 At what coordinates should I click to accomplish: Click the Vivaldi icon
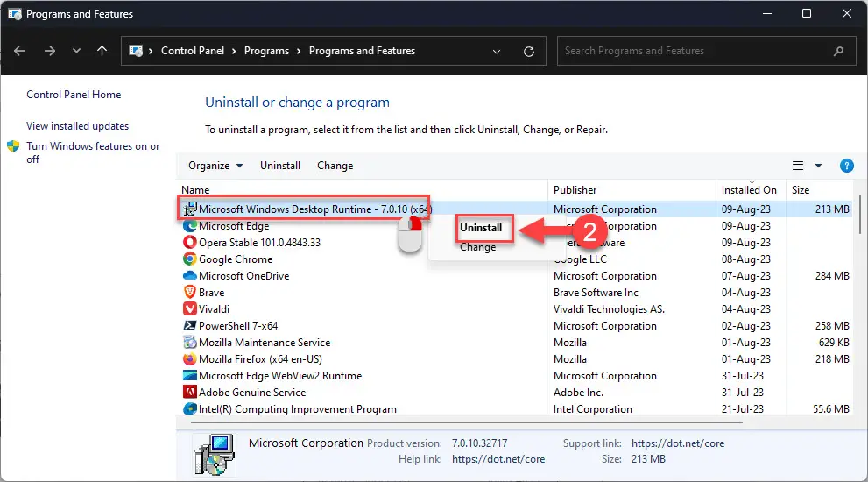tap(190, 309)
